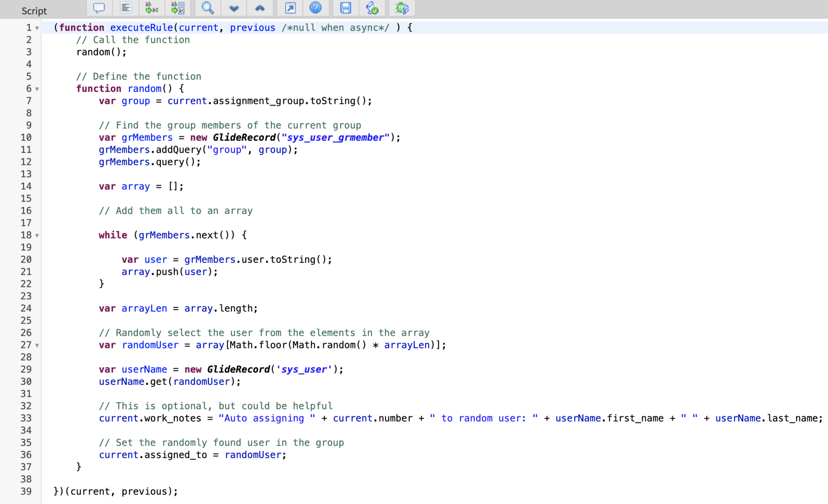This screenshot has height=504, width=828.
Task: Collapse the executeRule function fold at line 1
Action: (37, 28)
